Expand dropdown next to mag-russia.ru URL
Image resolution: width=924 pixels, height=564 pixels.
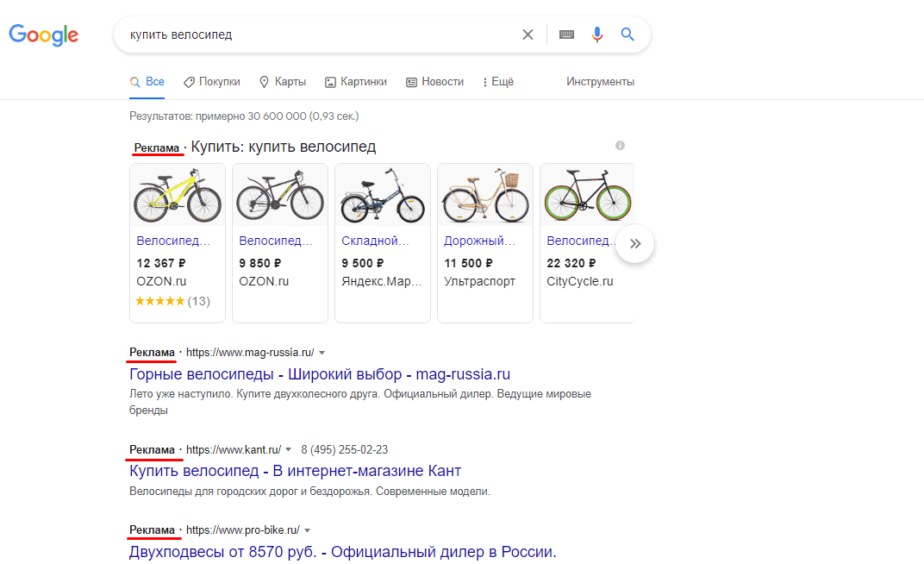322,353
